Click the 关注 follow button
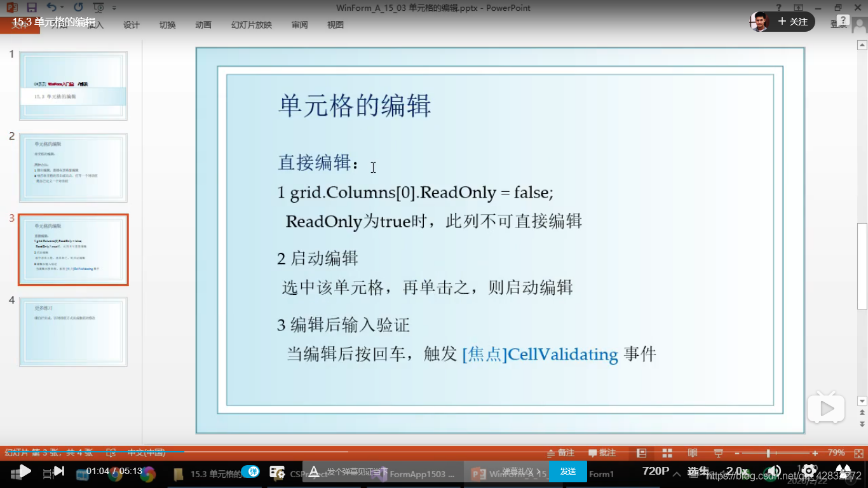 pos(792,22)
